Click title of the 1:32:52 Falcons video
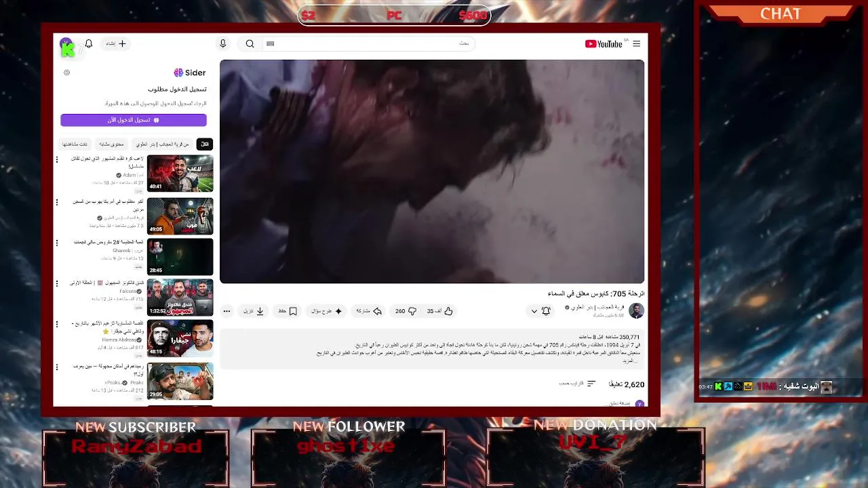868x488 pixels. point(107,283)
